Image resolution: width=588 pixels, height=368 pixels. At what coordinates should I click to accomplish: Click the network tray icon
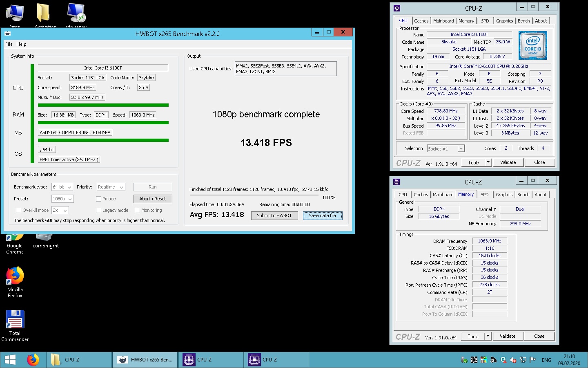(523, 360)
